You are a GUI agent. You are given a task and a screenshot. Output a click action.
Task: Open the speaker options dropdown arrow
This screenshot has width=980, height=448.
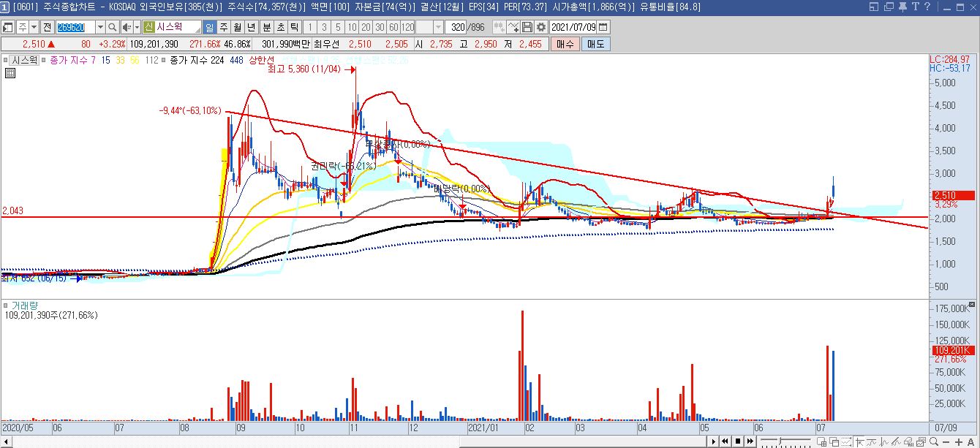137,27
